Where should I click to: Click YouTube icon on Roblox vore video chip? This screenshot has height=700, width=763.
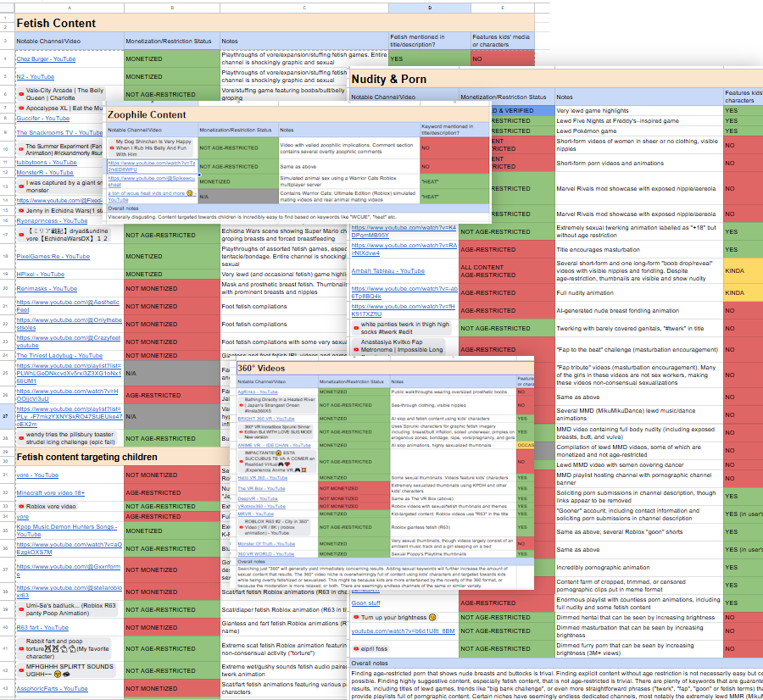[x=21, y=507]
